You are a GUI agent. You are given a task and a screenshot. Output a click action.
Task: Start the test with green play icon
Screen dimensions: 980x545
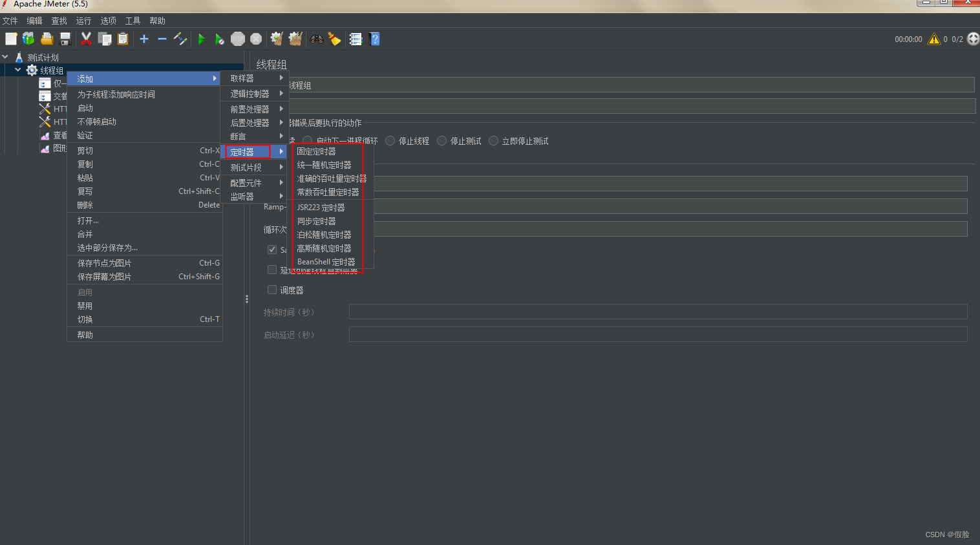click(x=202, y=39)
